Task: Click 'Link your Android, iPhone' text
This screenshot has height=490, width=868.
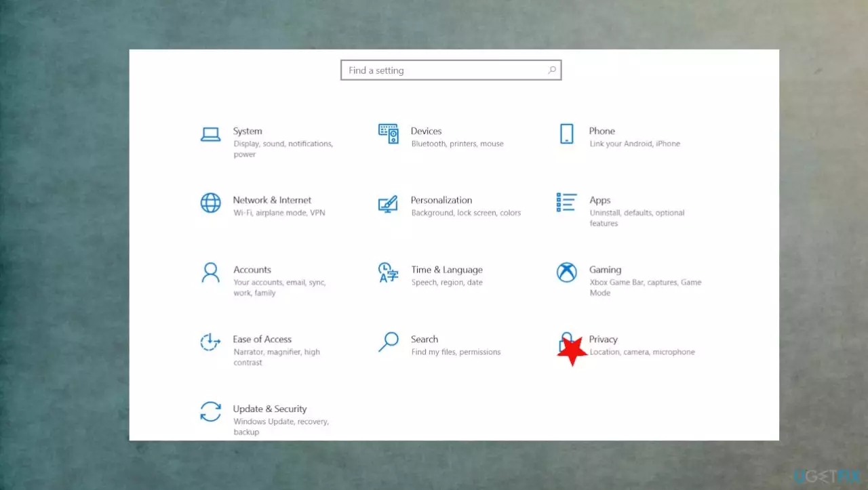Action: (635, 144)
